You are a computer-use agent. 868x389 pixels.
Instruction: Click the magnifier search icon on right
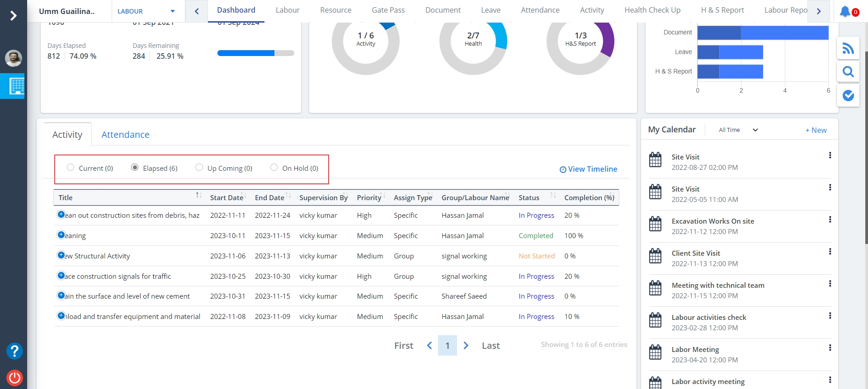[848, 72]
